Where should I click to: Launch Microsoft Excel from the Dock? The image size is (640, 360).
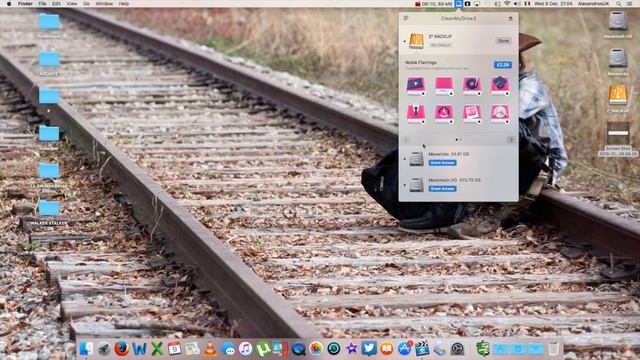[157, 349]
